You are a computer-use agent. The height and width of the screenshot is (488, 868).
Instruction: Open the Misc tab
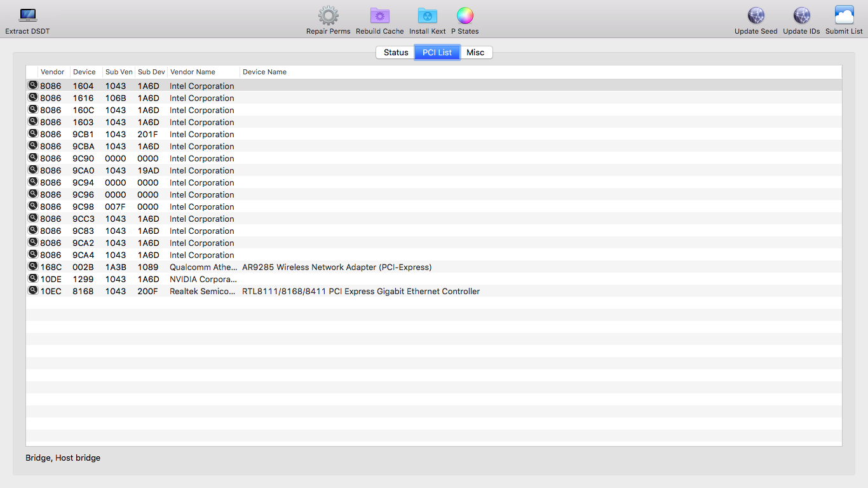475,53
